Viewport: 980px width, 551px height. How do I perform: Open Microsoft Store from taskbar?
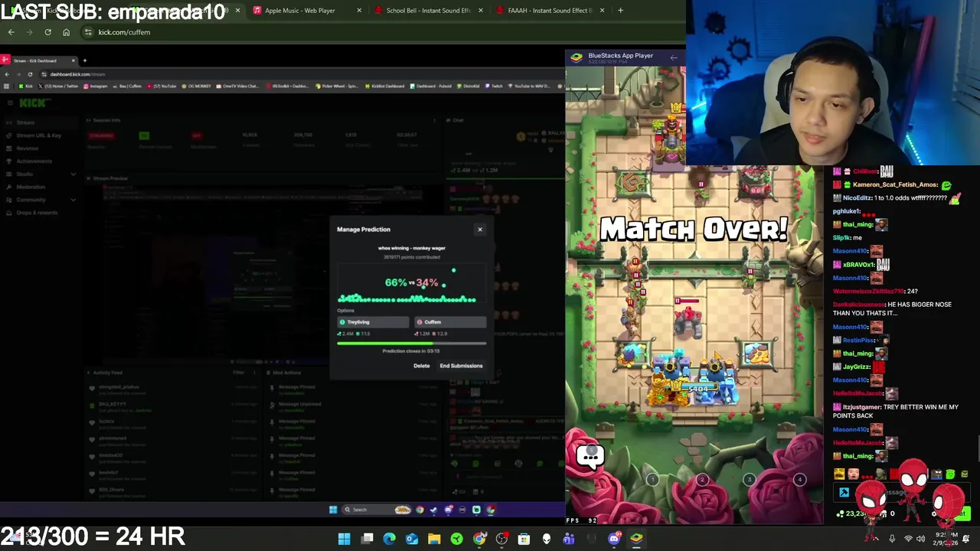(524, 539)
